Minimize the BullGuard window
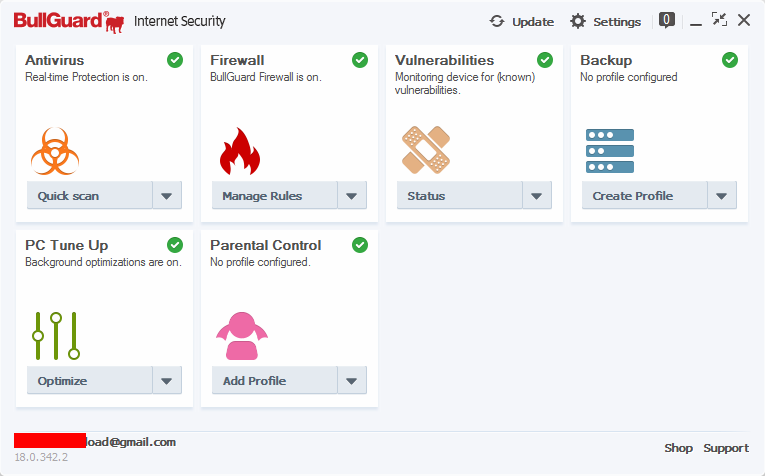Screen dimensions: 765x476 (696, 22)
